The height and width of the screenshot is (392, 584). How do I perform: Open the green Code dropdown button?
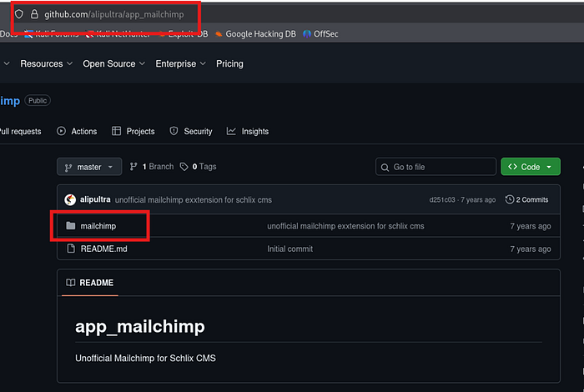pos(531,167)
